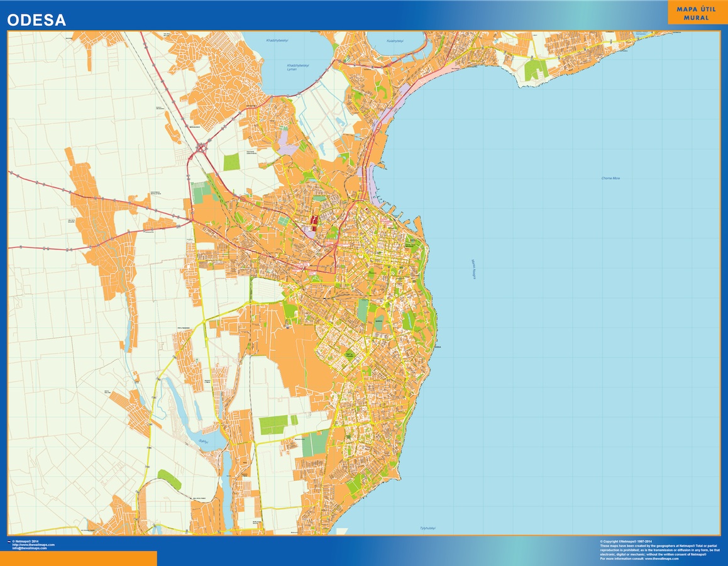Screen dimensions: 728x566
Task: Click the MAPA ÚTIL MURAL orange badge
Action: 697,13
